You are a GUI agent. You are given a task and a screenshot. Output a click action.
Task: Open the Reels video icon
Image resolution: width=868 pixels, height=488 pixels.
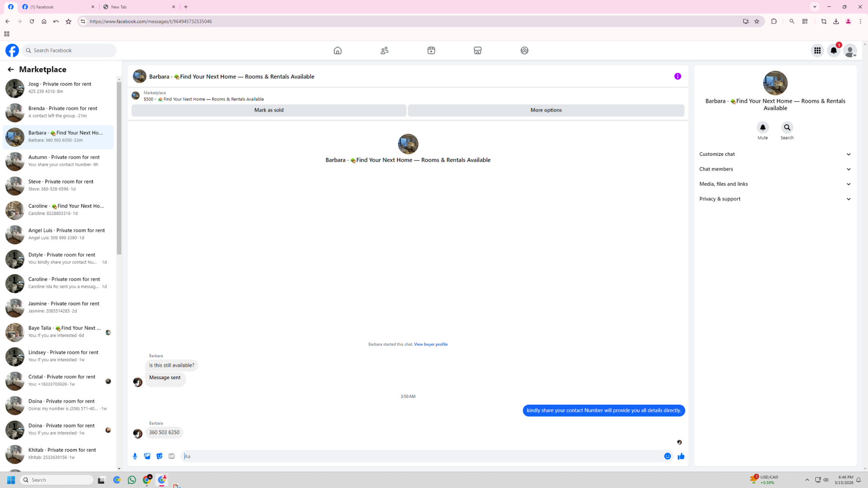coord(431,51)
